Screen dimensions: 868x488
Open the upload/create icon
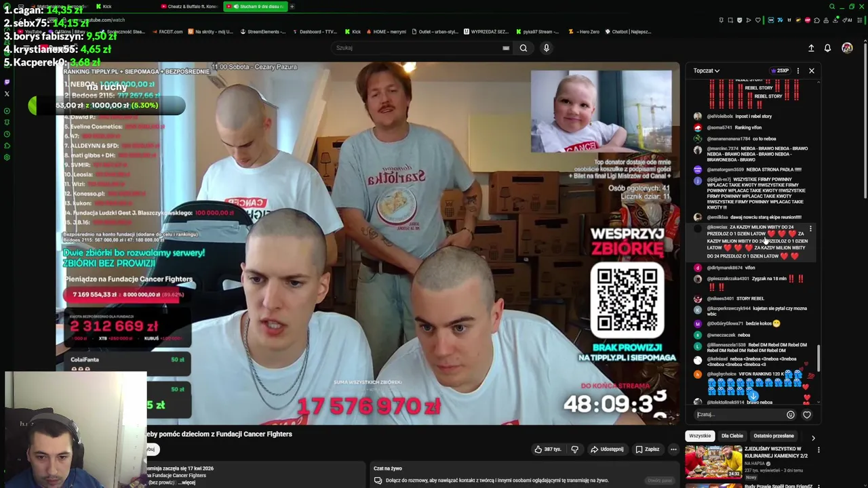point(811,48)
